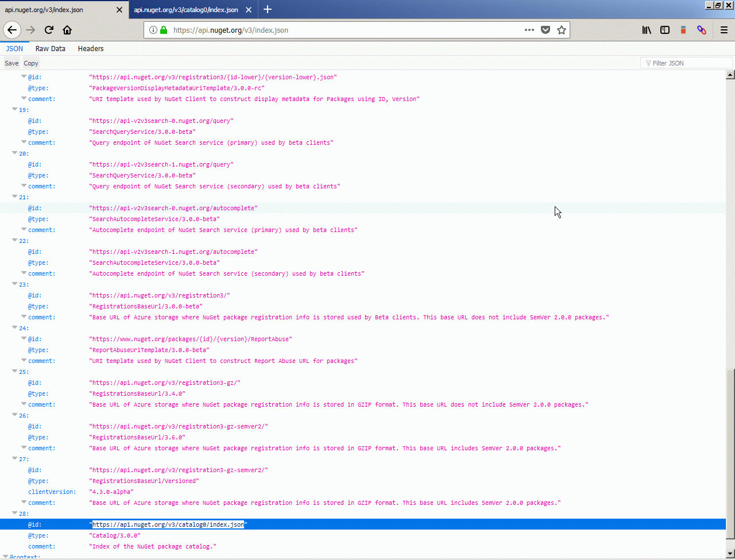Click the vertical scrollbar thumb

pos(730,454)
